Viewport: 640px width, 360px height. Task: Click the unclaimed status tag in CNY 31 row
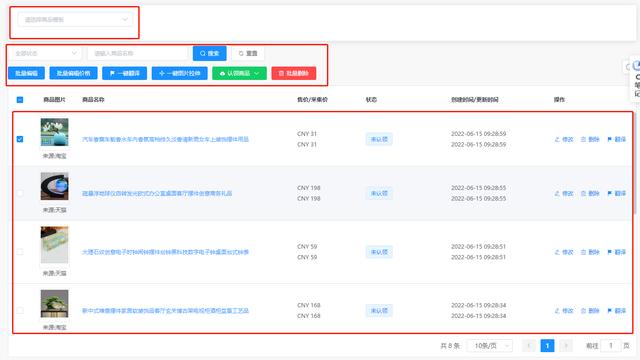(379, 139)
